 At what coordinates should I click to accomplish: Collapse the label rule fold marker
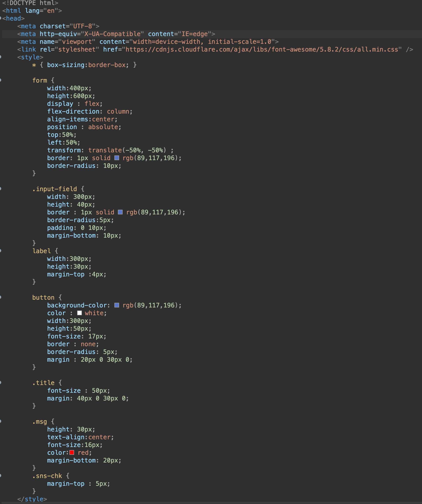click(1, 251)
